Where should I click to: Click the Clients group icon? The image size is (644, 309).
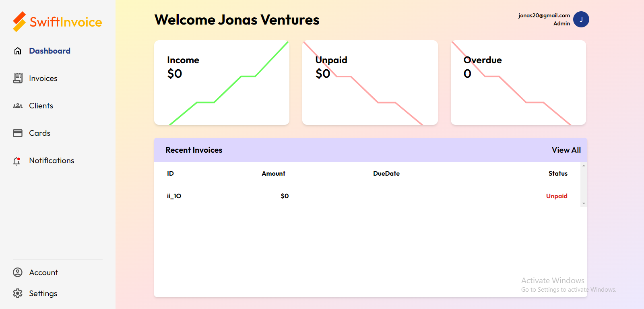point(18,106)
